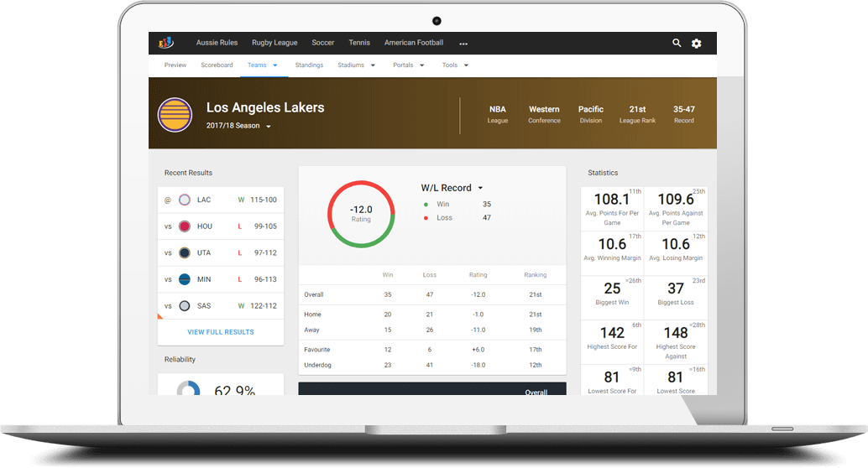The height and width of the screenshot is (468, 868).
Task: Open settings via the gear icon
Action: [x=696, y=43]
